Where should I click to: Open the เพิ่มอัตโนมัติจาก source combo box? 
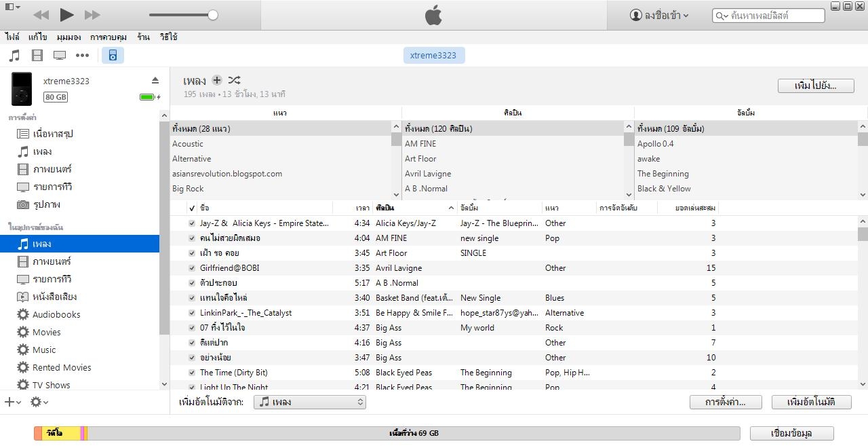click(x=310, y=402)
